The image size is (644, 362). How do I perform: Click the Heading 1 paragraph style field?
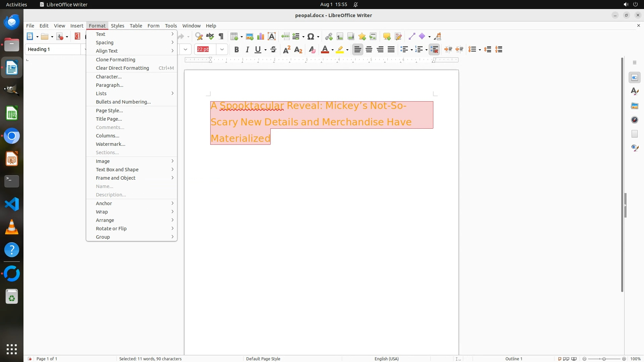pyautogui.click(x=53, y=49)
